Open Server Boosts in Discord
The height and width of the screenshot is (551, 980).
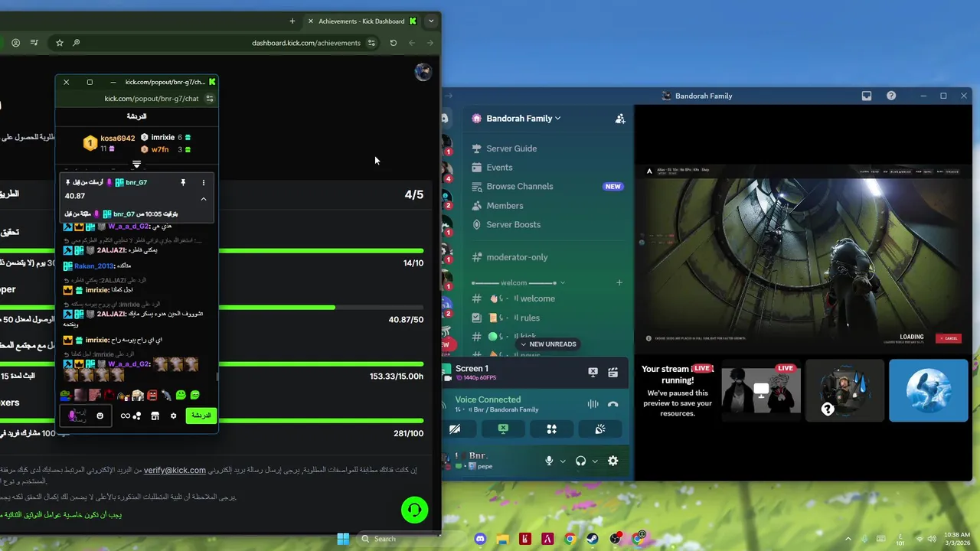pyautogui.click(x=513, y=224)
